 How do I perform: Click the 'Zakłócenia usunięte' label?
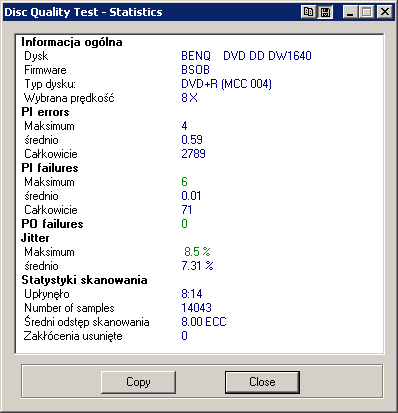click(73, 336)
